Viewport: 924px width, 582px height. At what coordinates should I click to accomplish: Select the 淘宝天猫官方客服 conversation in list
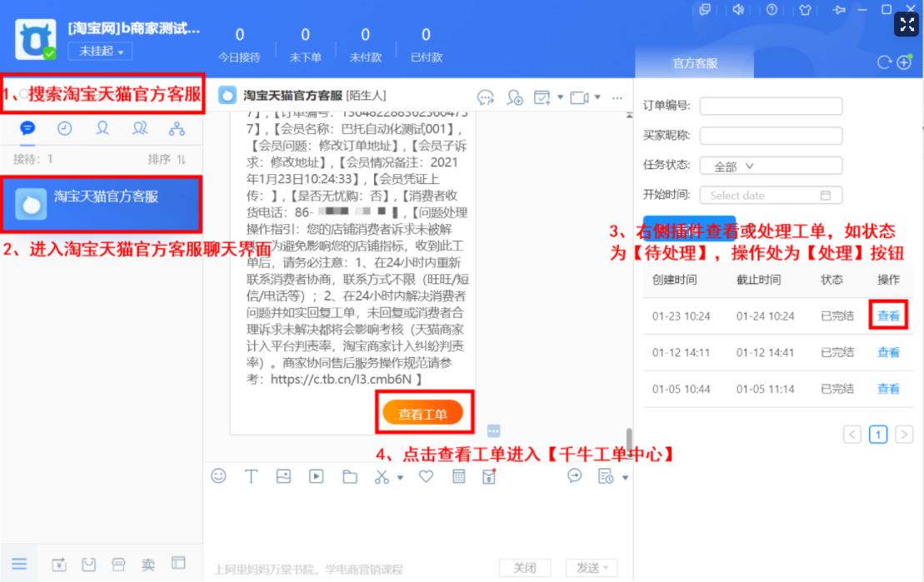coord(102,204)
